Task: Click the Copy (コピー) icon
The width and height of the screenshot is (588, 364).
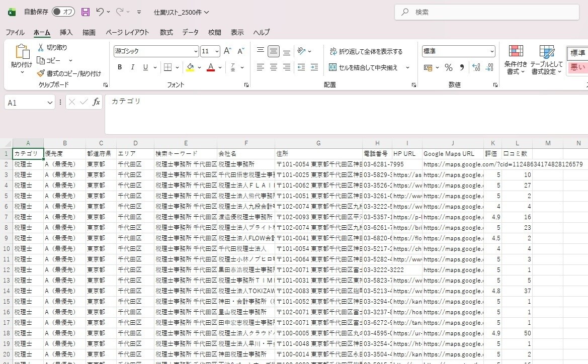Action: point(41,60)
